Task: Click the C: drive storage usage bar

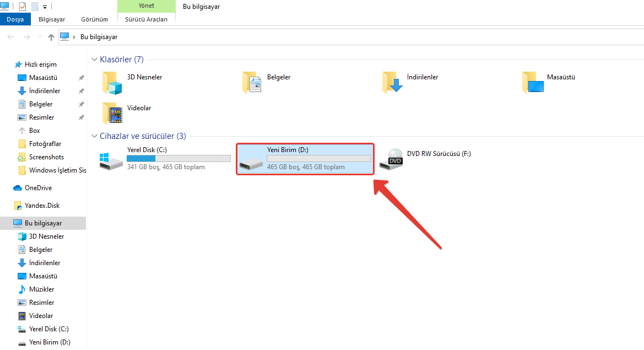Action: [178, 159]
